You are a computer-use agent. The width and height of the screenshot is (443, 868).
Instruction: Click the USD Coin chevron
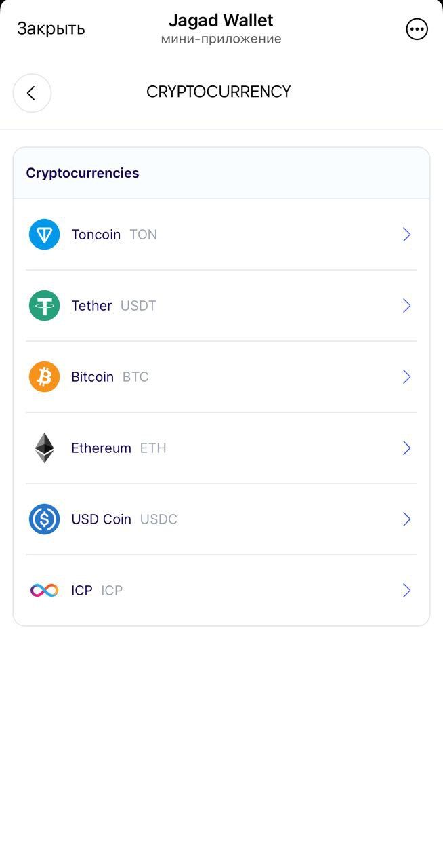[x=407, y=519]
